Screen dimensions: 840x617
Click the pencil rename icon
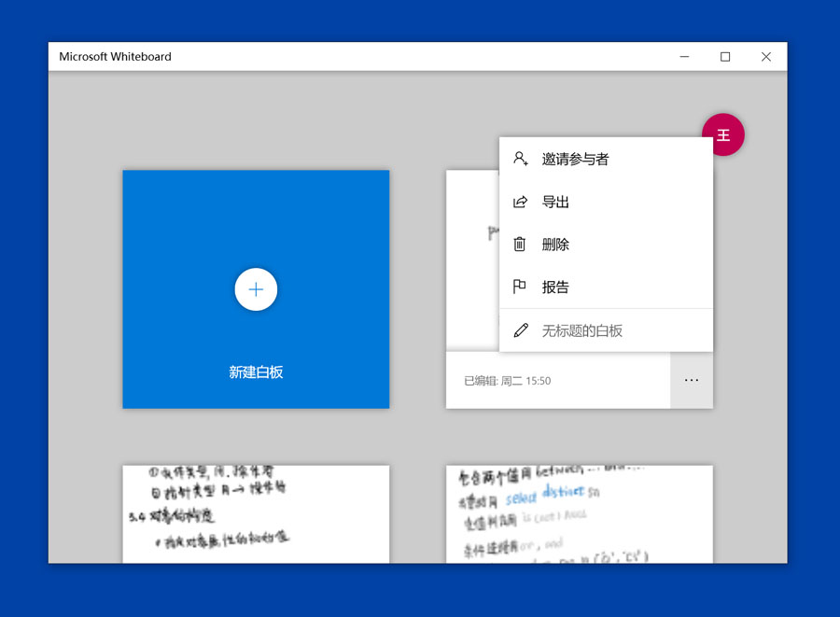point(521,330)
